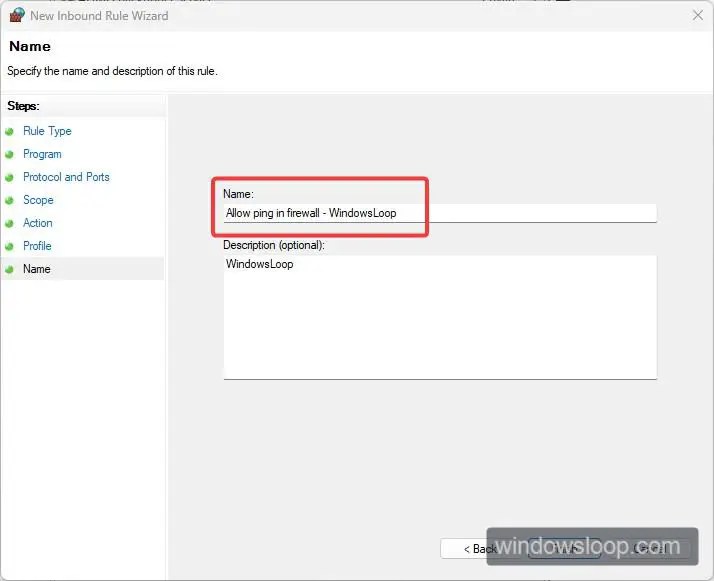Go to the Program step
This screenshot has height=581, width=714.
[x=42, y=154]
